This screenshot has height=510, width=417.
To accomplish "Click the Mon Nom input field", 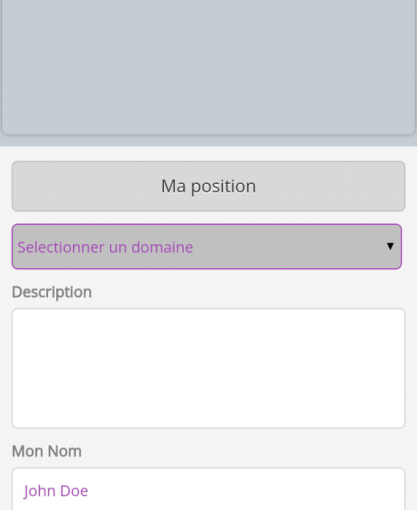I will 208,489.
